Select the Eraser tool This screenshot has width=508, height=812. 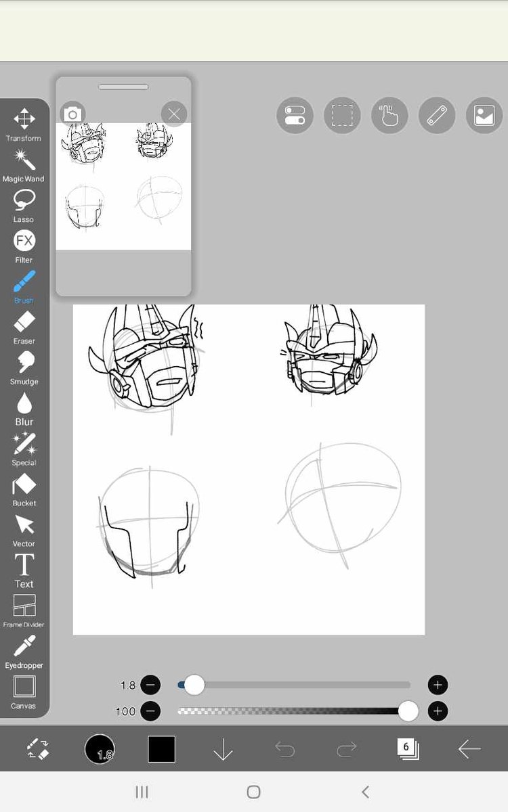tap(24, 328)
